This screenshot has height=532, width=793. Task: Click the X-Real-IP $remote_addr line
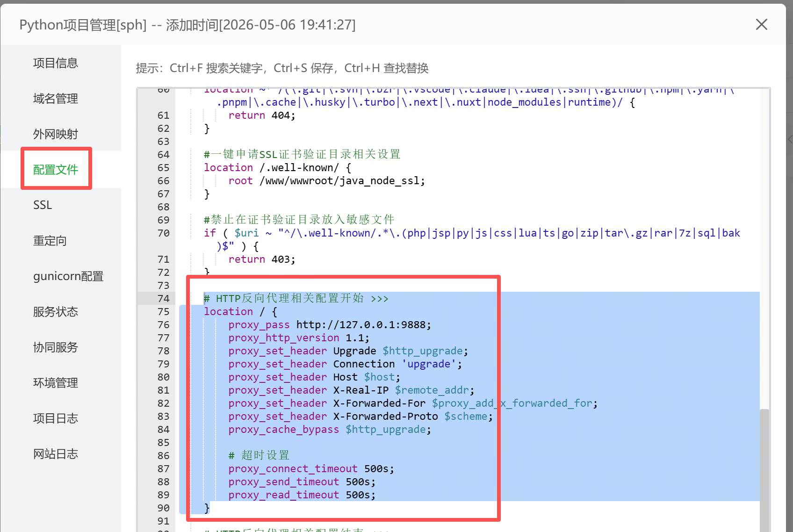click(x=351, y=390)
